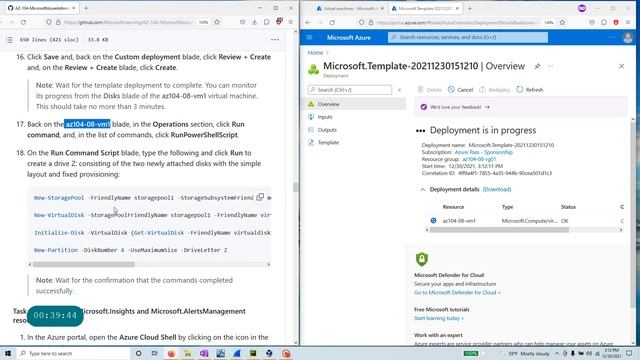Screen dimensions: 640x360
Task: Pin the deployment overview blade
Action: click(x=537, y=66)
